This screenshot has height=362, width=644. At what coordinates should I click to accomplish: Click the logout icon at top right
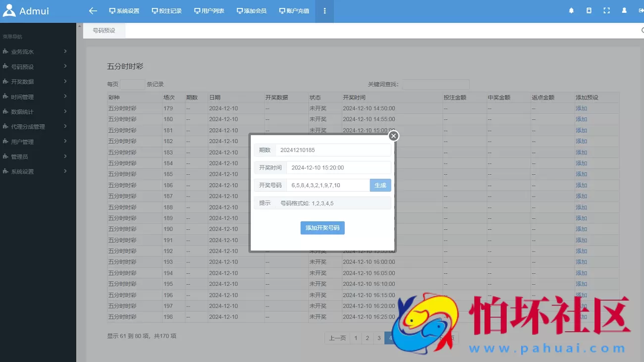click(x=641, y=10)
